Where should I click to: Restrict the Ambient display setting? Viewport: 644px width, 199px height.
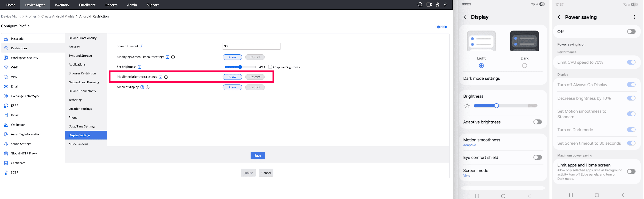(255, 87)
